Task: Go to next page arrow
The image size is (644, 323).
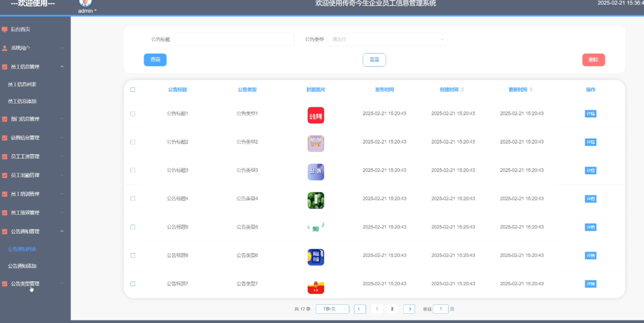Action: [409, 309]
